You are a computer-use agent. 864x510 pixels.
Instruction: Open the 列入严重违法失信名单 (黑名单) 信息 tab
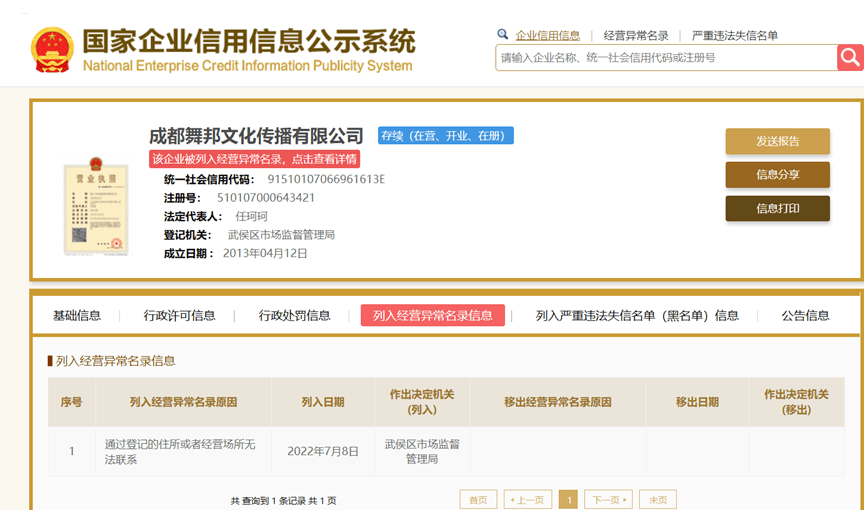coord(637,316)
